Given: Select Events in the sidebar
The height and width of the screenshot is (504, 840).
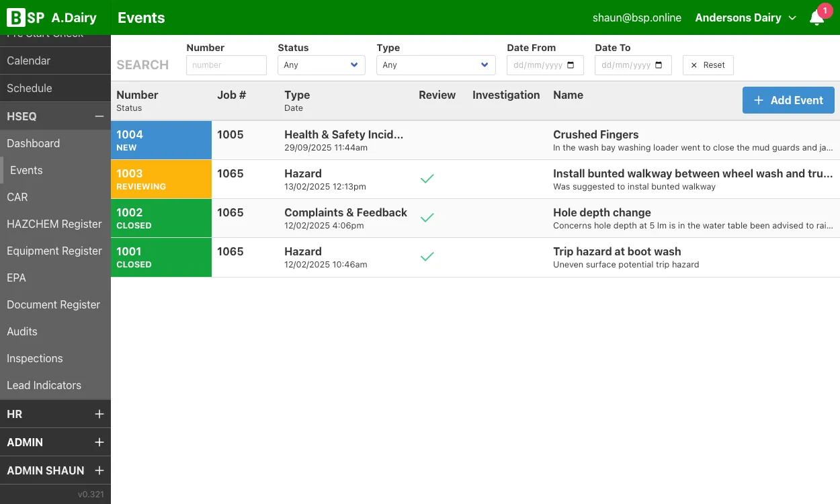Looking at the screenshot, I should click(55, 170).
